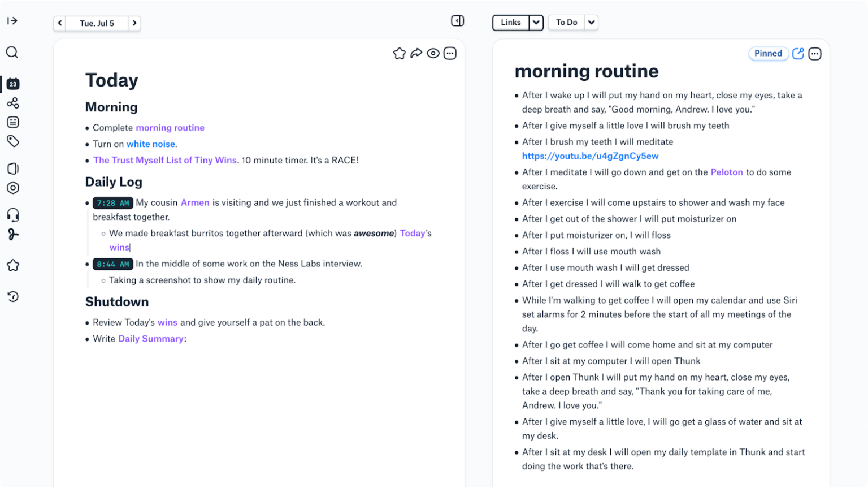Open the Links dropdown on the right pane
Screen dimensions: 868x488
click(x=536, y=22)
